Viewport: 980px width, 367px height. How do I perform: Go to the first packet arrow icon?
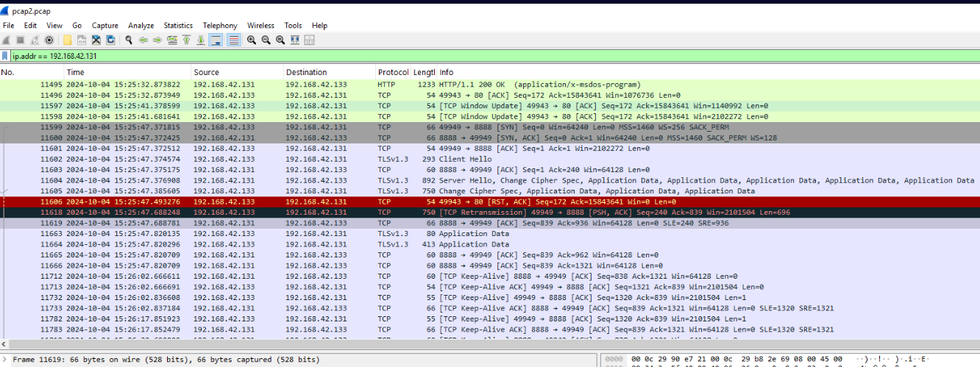pos(186,40)
